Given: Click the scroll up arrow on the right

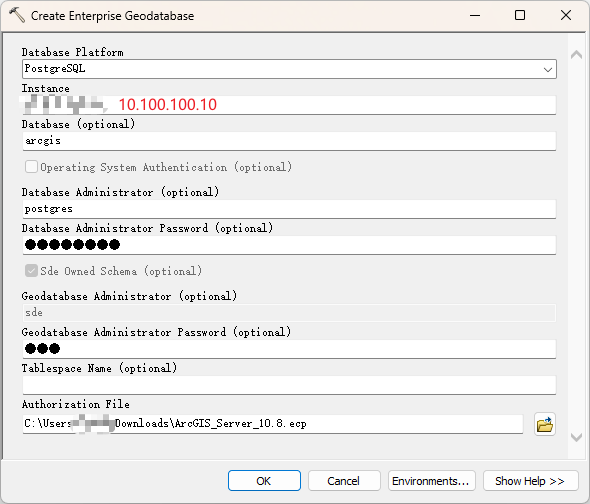Looking at the screenshot, I should [x=576, y=55].
